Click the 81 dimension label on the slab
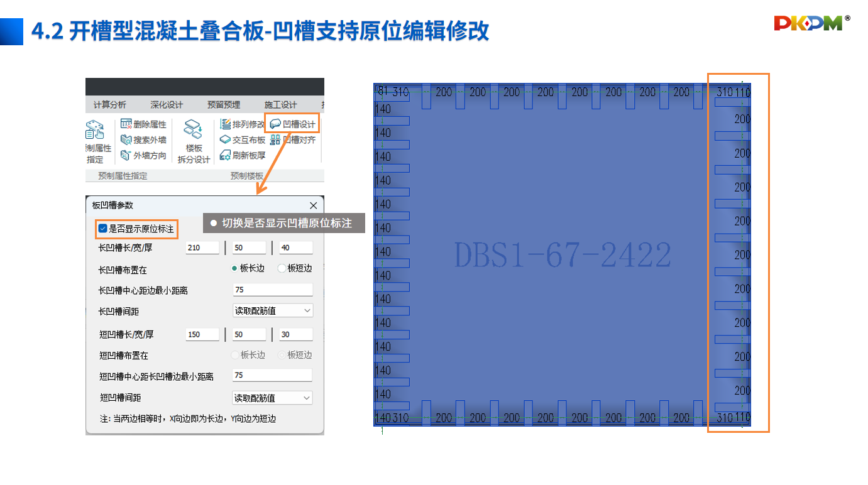868x485 pixels. click(382, 92)
